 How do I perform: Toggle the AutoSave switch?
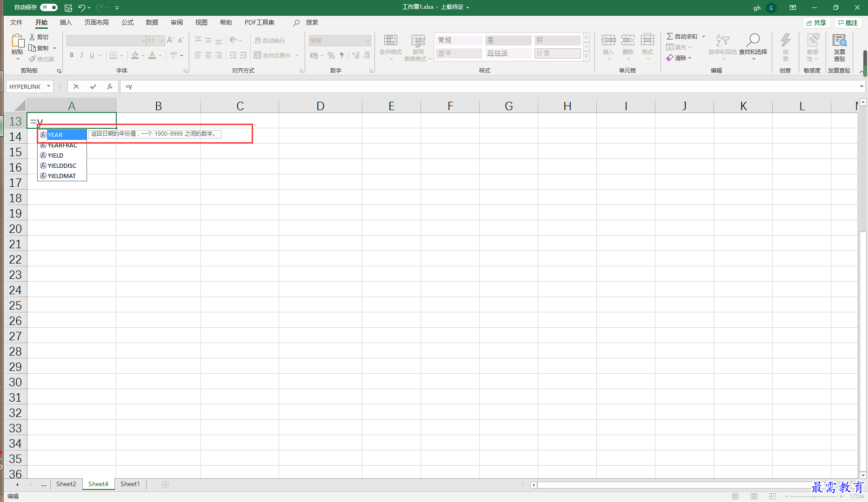[x=49, y=7]
